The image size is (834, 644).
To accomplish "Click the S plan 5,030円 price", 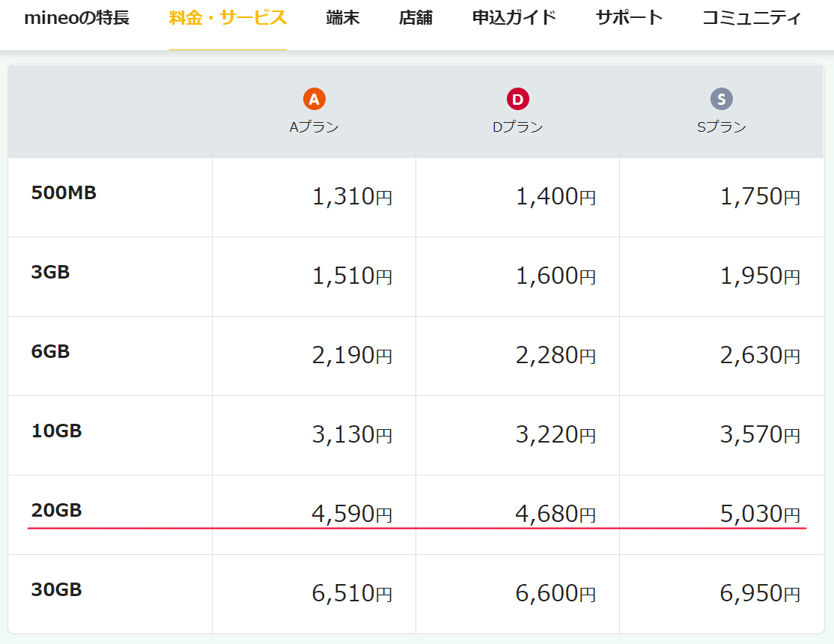I will [759, 514].
